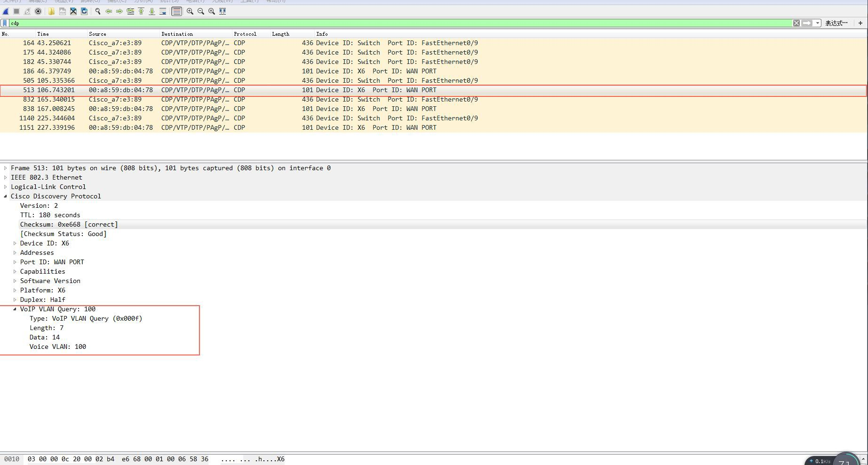
Task: Reload the capture file
Action: click(x=84, y=11)
